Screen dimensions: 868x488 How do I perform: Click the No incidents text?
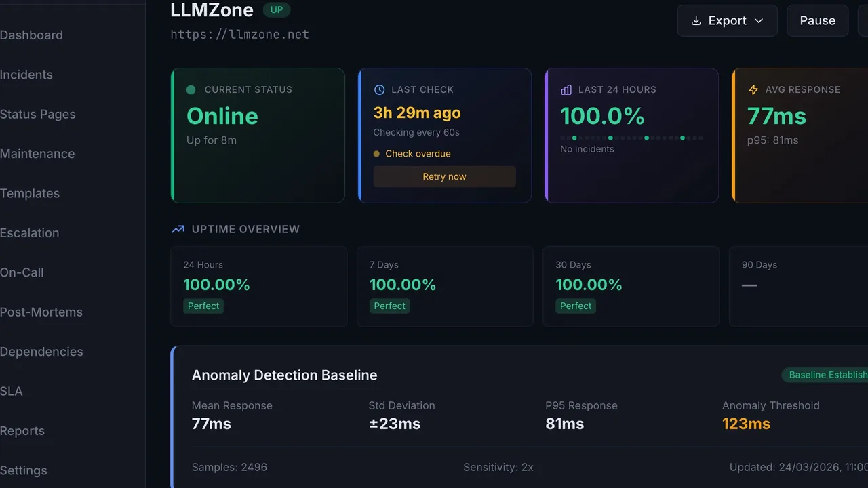pyautogui.click(x=587, y=149)
